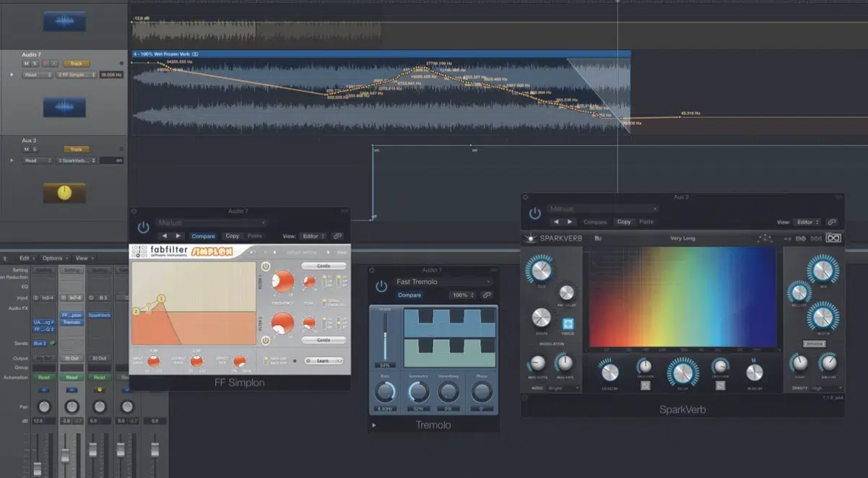The height and width of the screenshot is (478, 868).
Task: Click Compare in Tremolo header
Action: (409, 295)
